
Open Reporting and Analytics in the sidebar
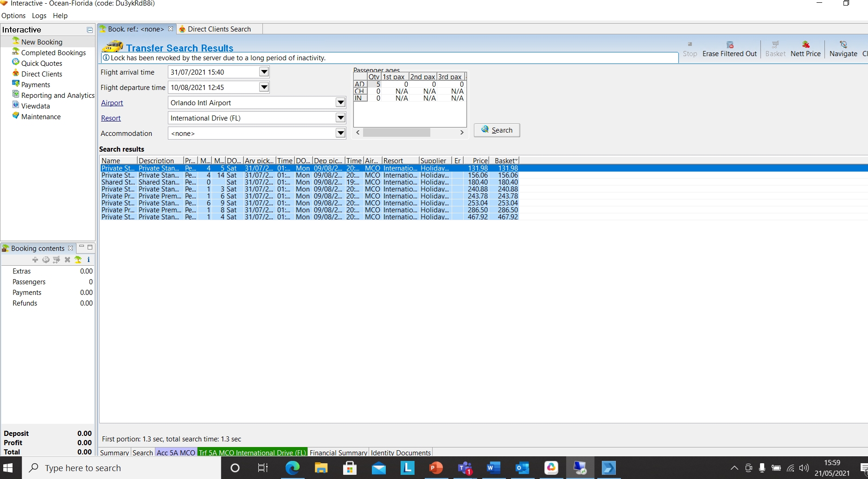(x=57, y=96)
